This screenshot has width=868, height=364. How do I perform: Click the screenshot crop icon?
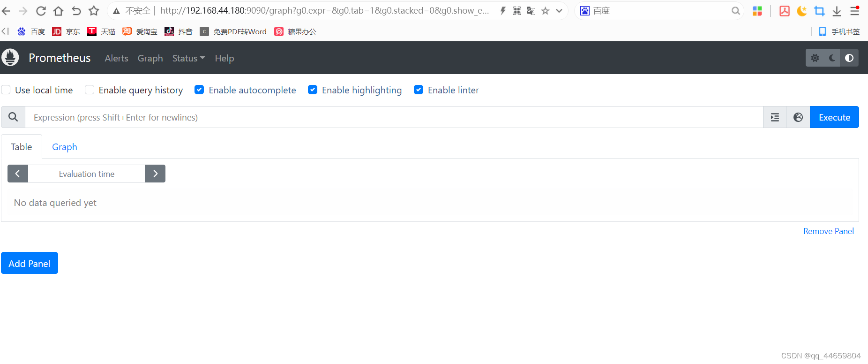click(x=819, y=11)
